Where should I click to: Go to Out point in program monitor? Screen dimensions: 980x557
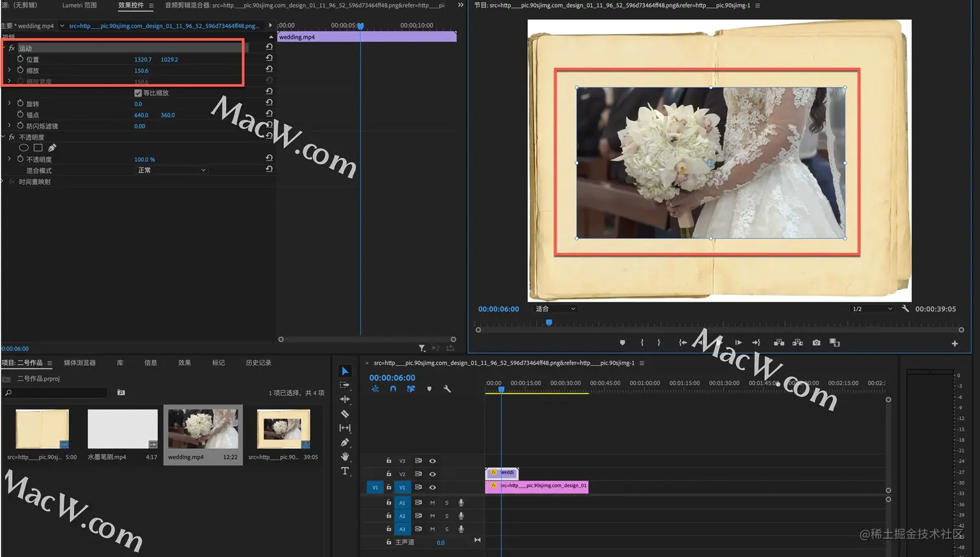pos(756,343)
